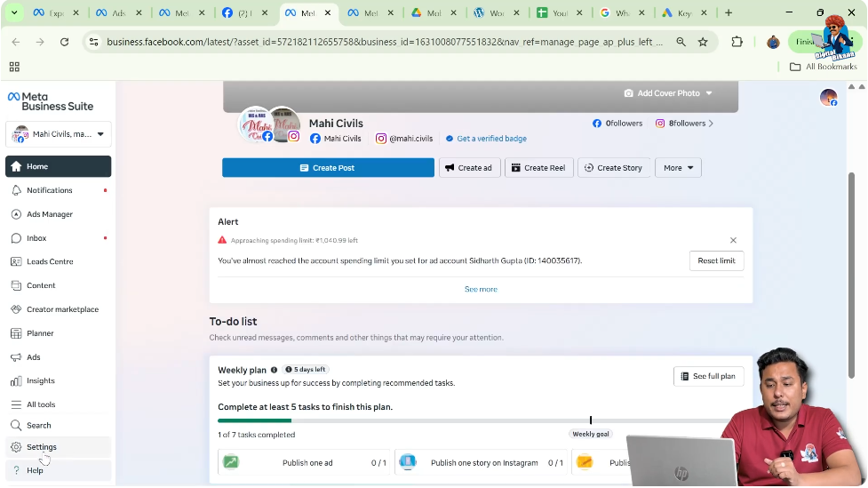Switch to the Google search browser tab

coord(620,12)
